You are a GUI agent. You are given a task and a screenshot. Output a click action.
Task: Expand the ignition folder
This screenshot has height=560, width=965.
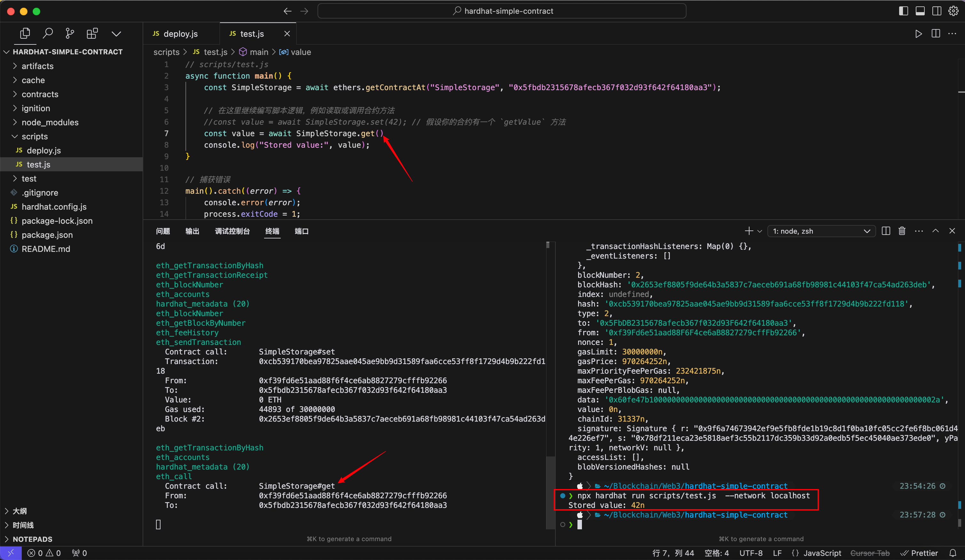tap(35, 108)
